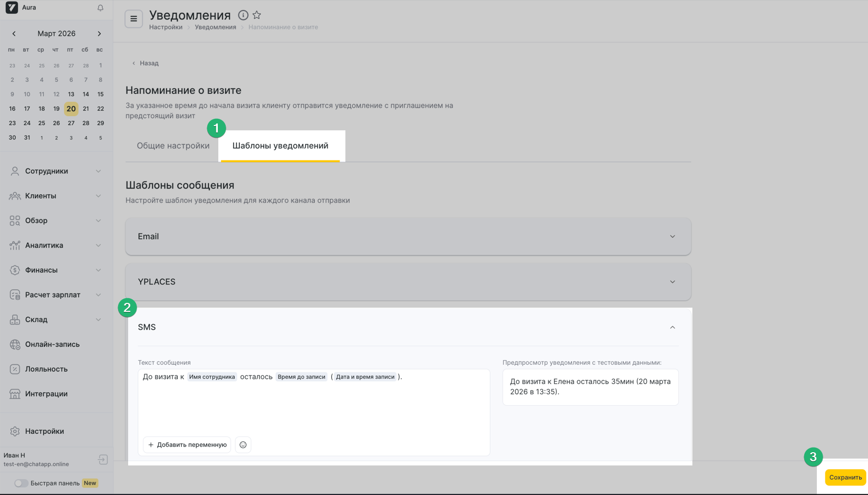Collapse the SMS template section
The width and height of the screenshot is (868, 495).
tap(672, 327)
